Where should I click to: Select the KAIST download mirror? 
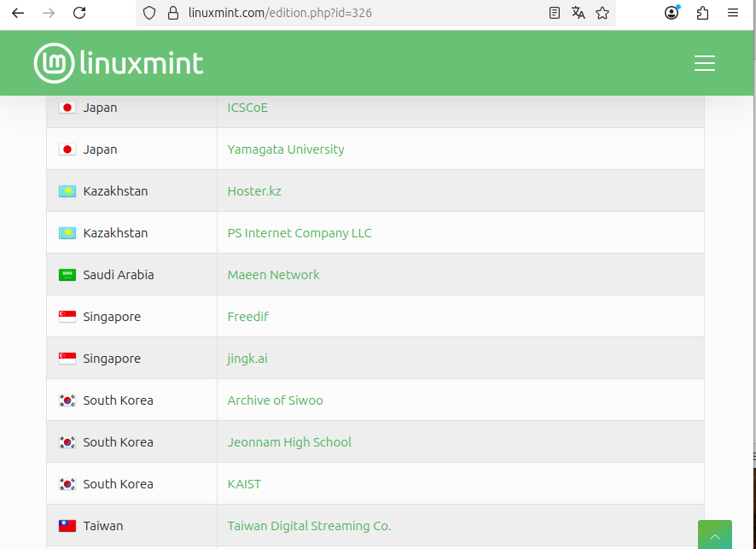(x=244, y=484)
